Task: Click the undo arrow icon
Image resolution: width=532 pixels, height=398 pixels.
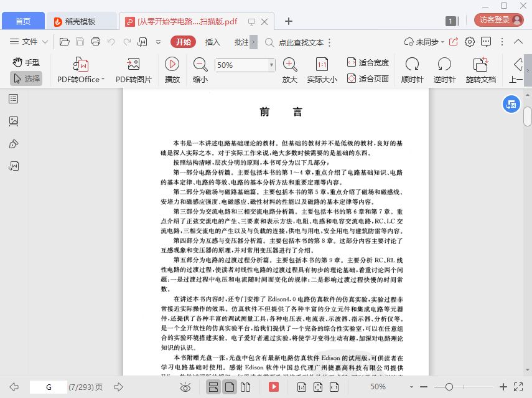Action: tap(111, 42)
